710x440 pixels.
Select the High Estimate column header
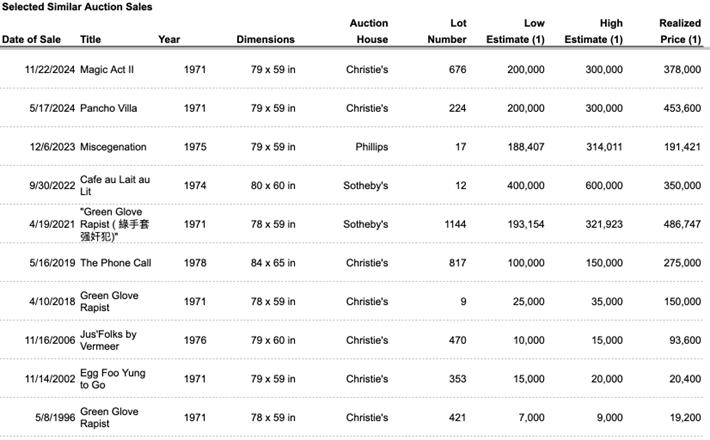tap(598, 31)
